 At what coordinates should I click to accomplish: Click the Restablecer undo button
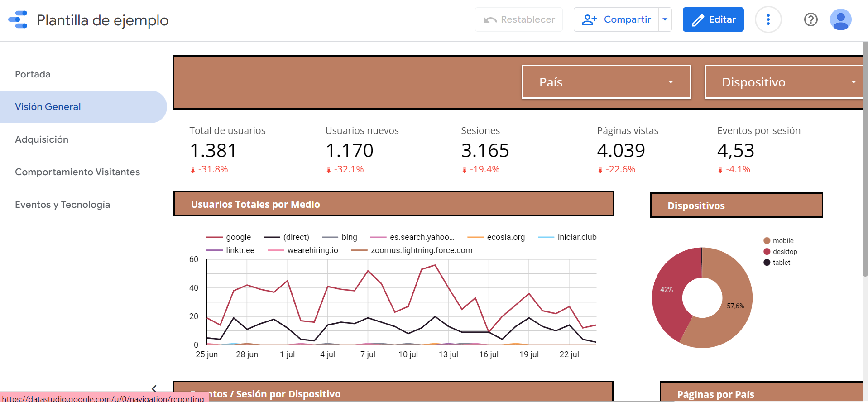click(519, 19)
